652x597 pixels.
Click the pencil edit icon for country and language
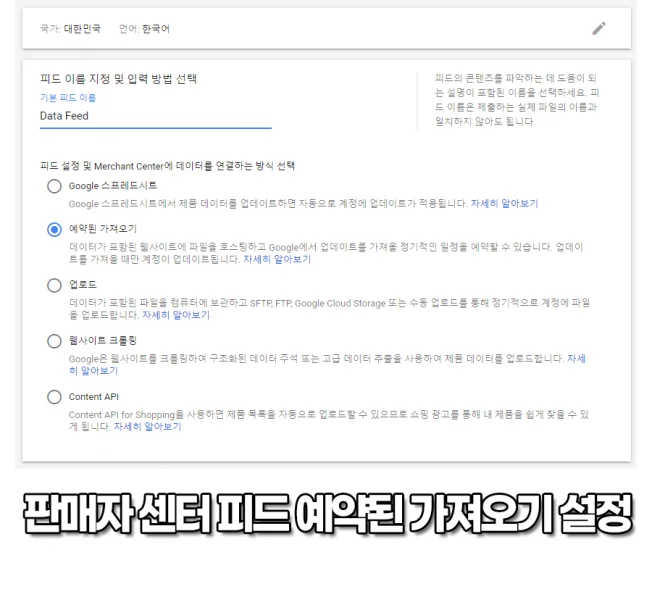pyautogui.click(x=599, y=29)
